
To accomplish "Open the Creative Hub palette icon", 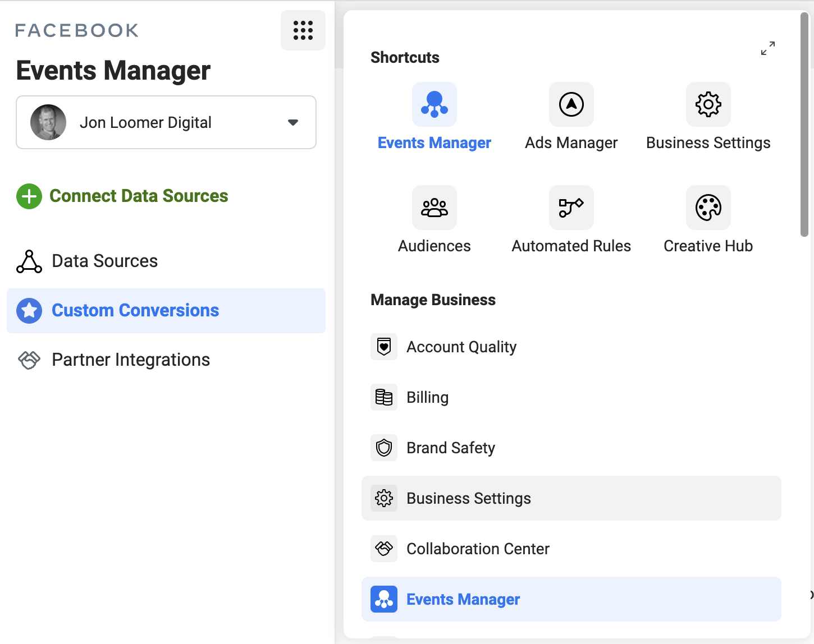I will 708,208.
